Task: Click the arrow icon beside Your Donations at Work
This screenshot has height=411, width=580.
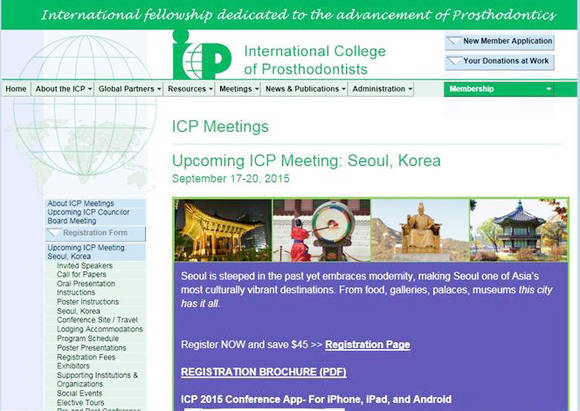Action: click(x=454, y=60)
